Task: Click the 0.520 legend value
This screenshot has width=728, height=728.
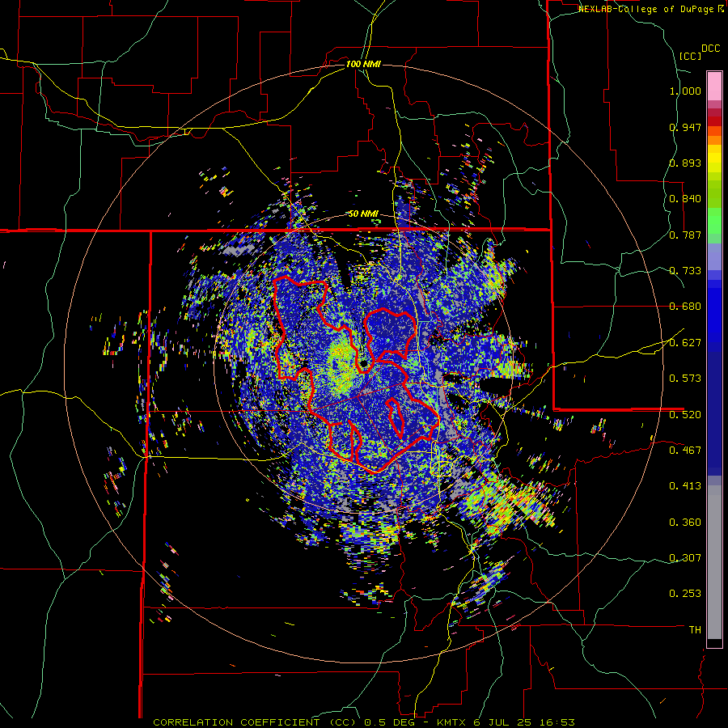Action: [x=685, y=415]
